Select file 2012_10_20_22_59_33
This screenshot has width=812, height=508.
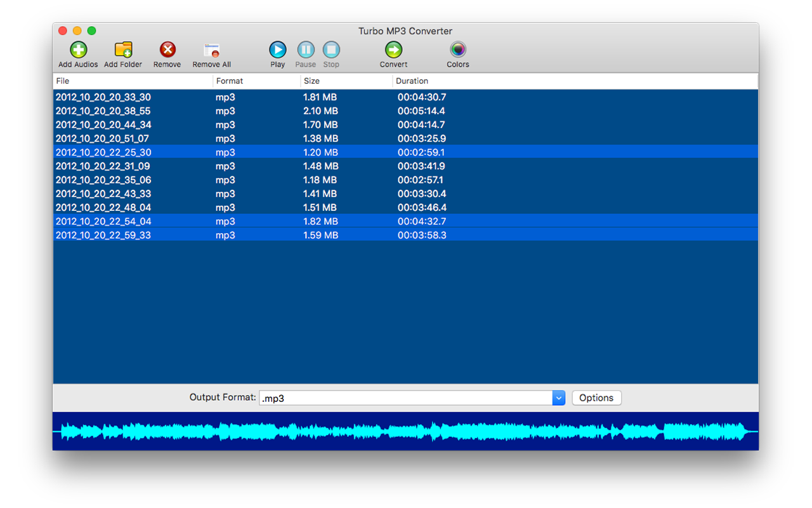(x=103, y=236)
